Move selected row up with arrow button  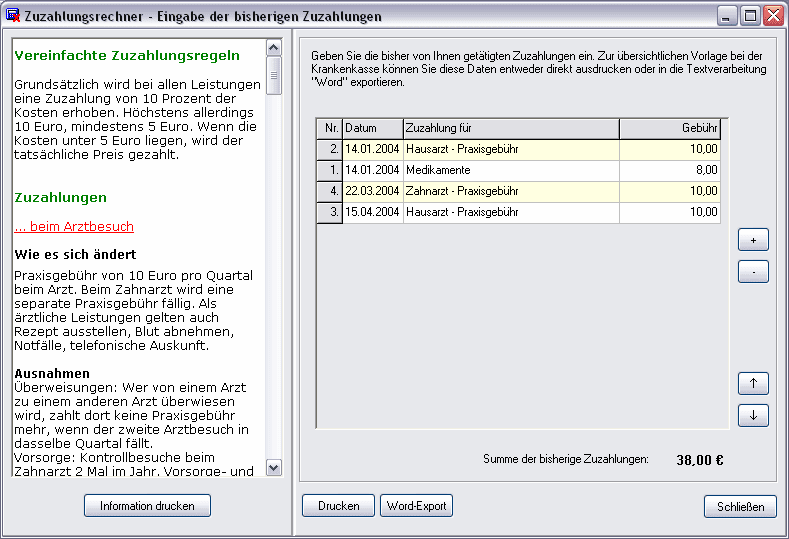pyautogui.click(x=753, y=383)
